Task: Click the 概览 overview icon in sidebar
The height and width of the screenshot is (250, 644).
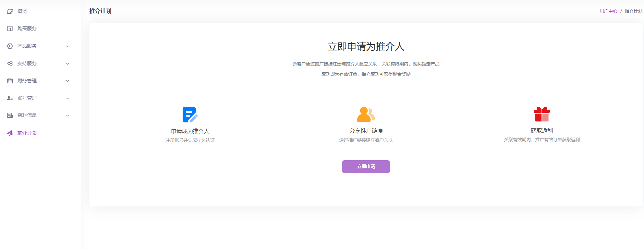Action: pos(10,11)
